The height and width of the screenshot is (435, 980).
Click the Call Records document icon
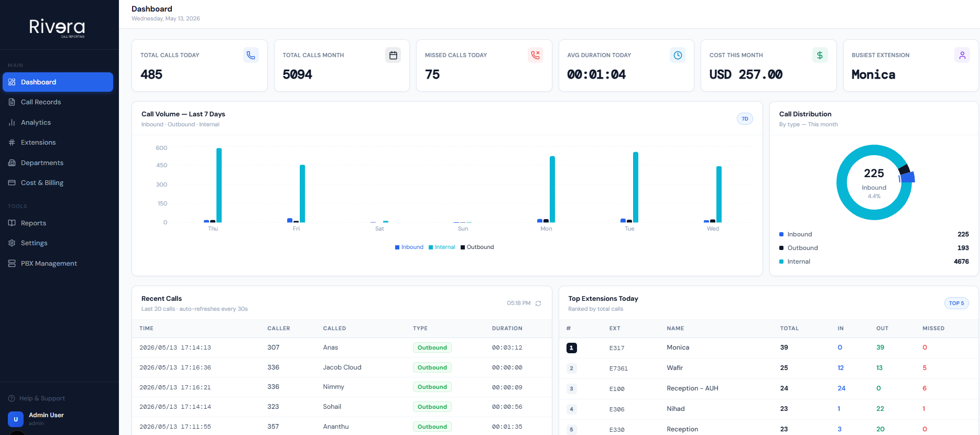(x=12, y=102)
